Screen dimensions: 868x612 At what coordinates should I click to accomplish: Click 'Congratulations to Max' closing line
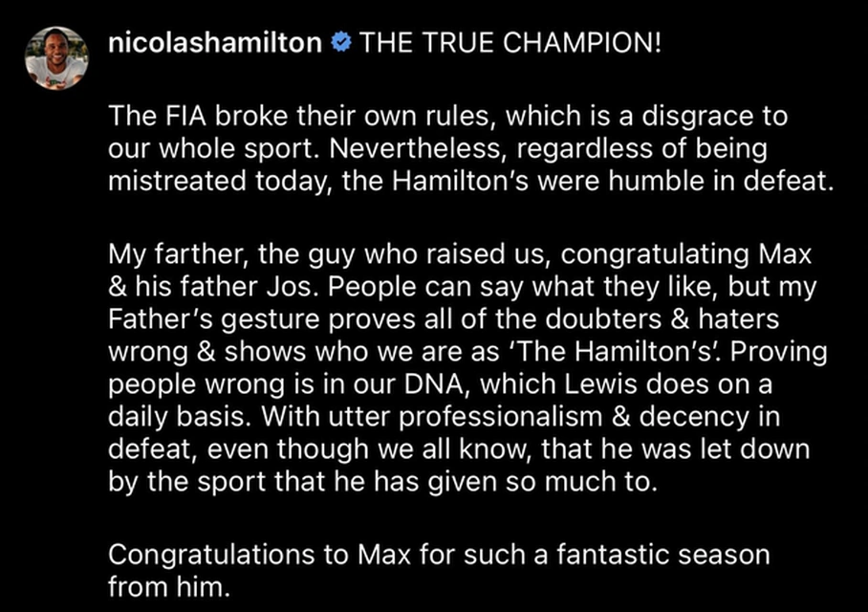coord(260,555)
